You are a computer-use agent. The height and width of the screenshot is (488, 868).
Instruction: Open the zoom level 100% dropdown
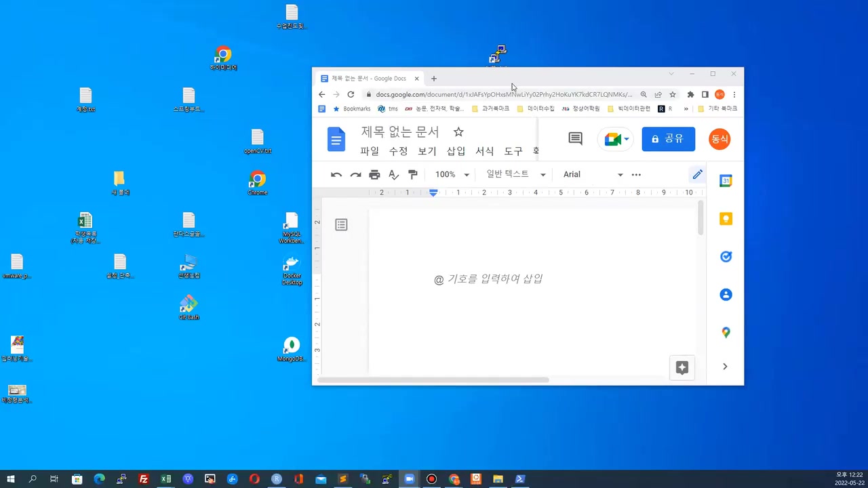[x=451, y=174]
